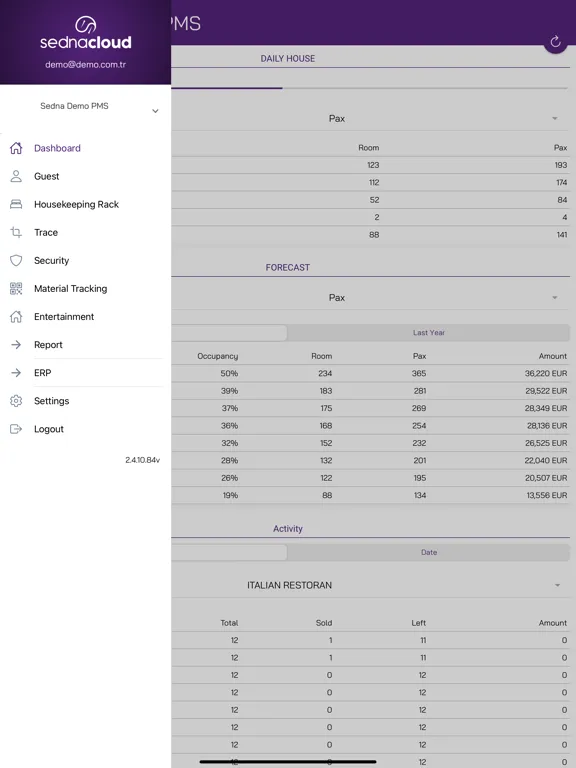The height and width of the screenshot is (768, 576).
Task: Open Security via the shield icon
Action: [x=16, y=261]
